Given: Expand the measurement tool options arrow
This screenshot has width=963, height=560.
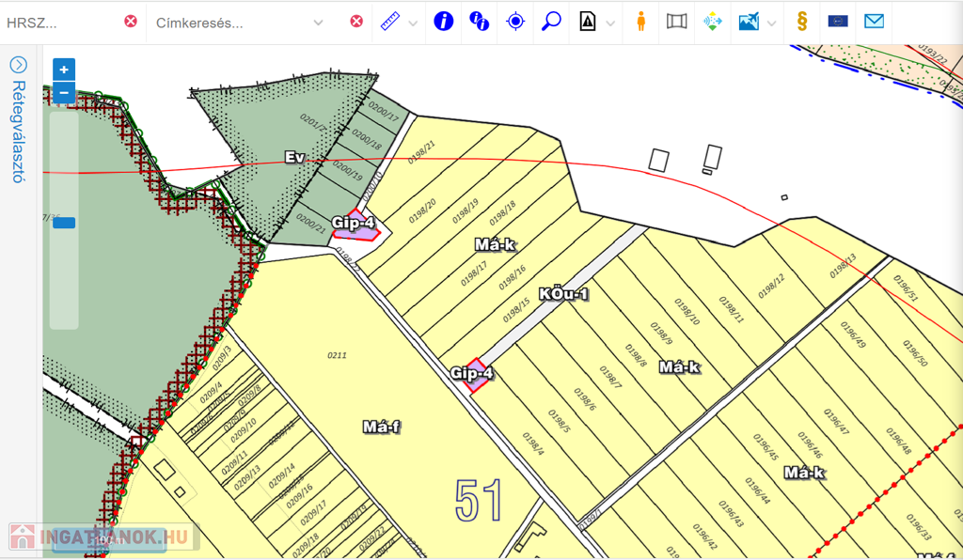Looking at the screenshot, I should pyautogui.click(x=413, y=23).
